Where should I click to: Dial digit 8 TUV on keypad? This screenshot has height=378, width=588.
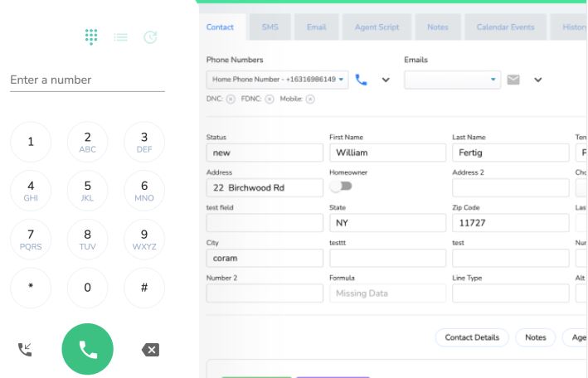[x=87, y=240]
